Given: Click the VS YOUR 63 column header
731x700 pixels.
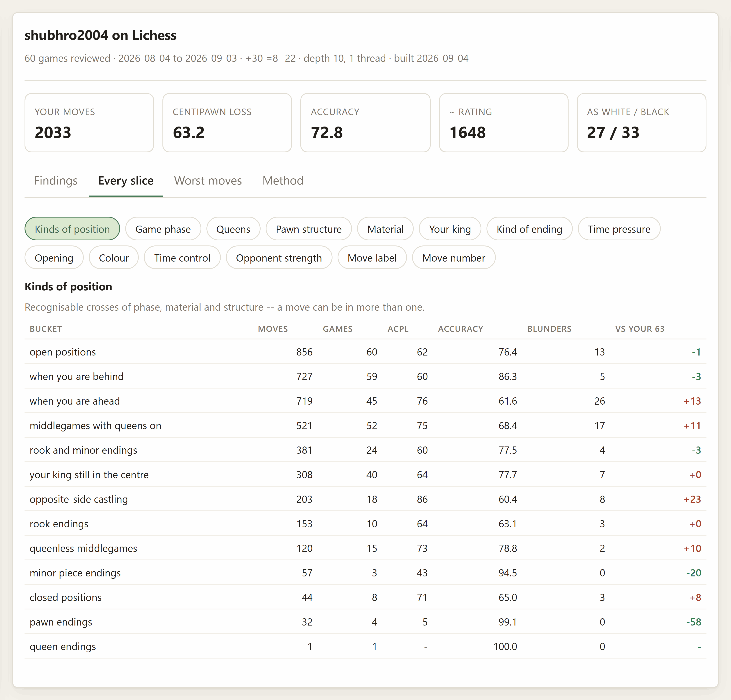Looking at the screenshot, I should coord(640,329).
